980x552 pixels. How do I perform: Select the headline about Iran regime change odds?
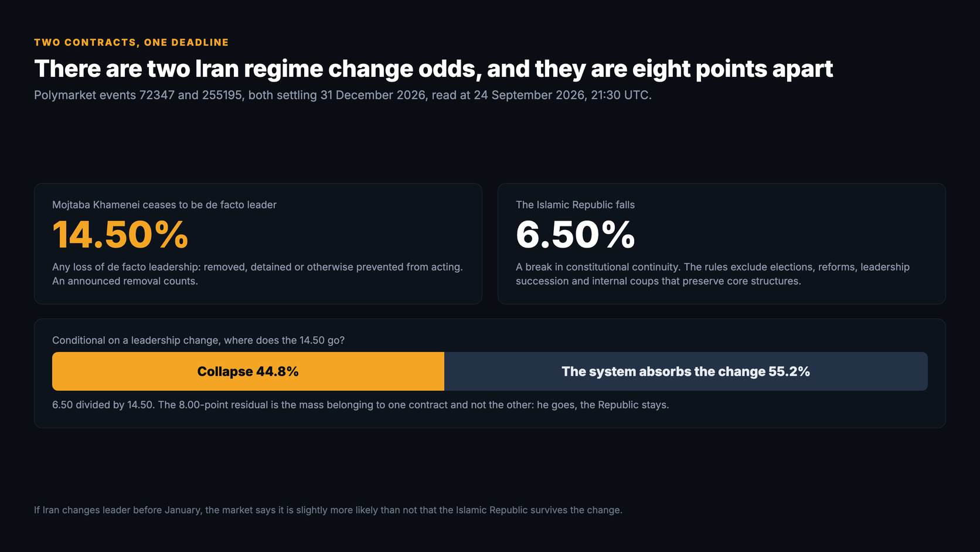tap(433, 69)
